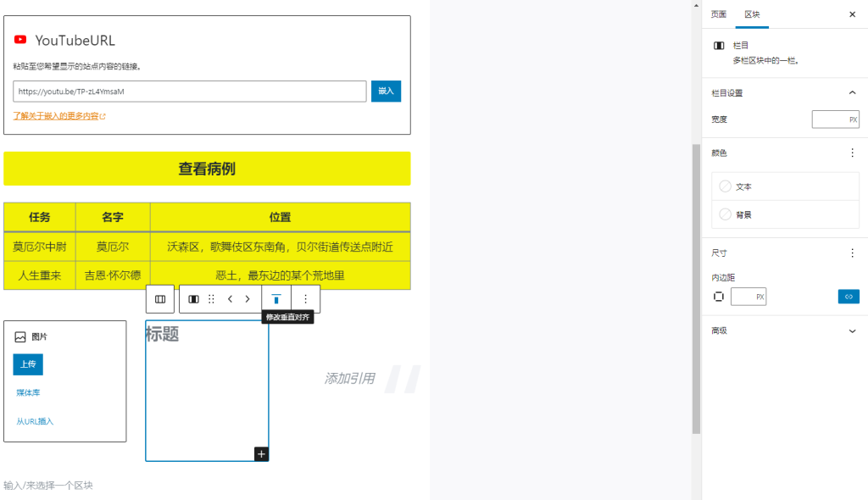Click the yellow view cases button
Viewport: 868px width, 500px height.
pos(207,169)
